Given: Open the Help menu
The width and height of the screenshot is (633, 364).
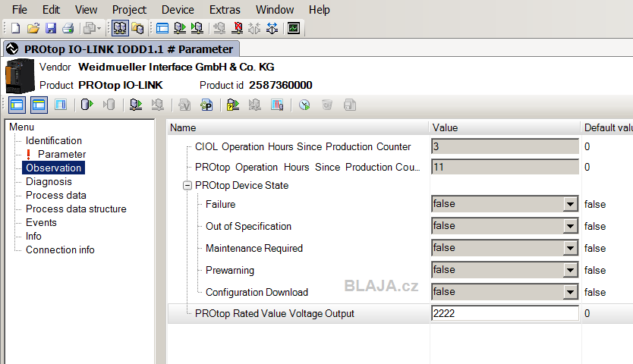Looking at the screenshot, I should click(x=320, y=9).
